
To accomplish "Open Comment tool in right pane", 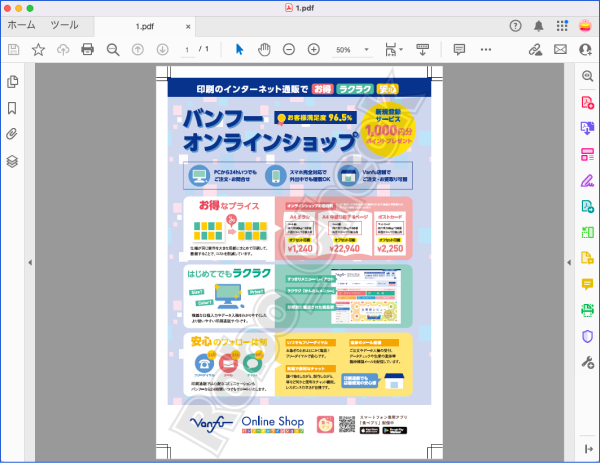I will tap(587, 284).
